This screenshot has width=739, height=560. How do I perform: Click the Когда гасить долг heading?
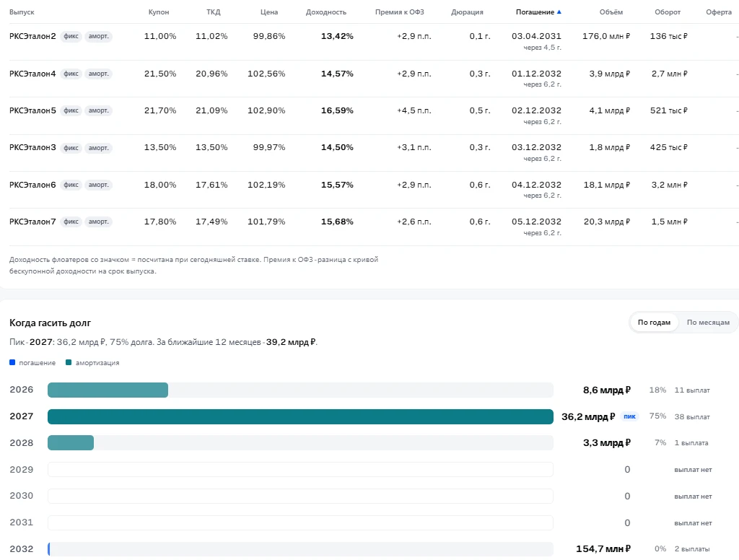50,323
